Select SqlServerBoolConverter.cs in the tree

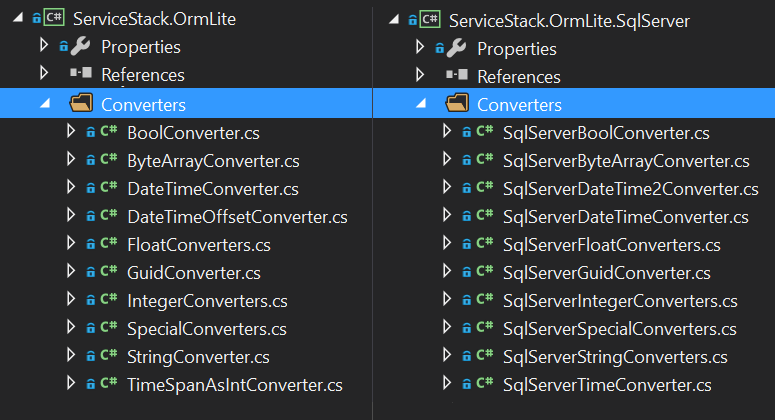pos(606,133)
